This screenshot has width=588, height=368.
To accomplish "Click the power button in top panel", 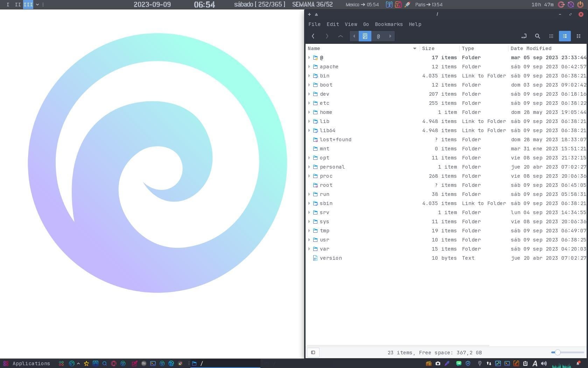I will pyautogui.click(x=580, y=5).
